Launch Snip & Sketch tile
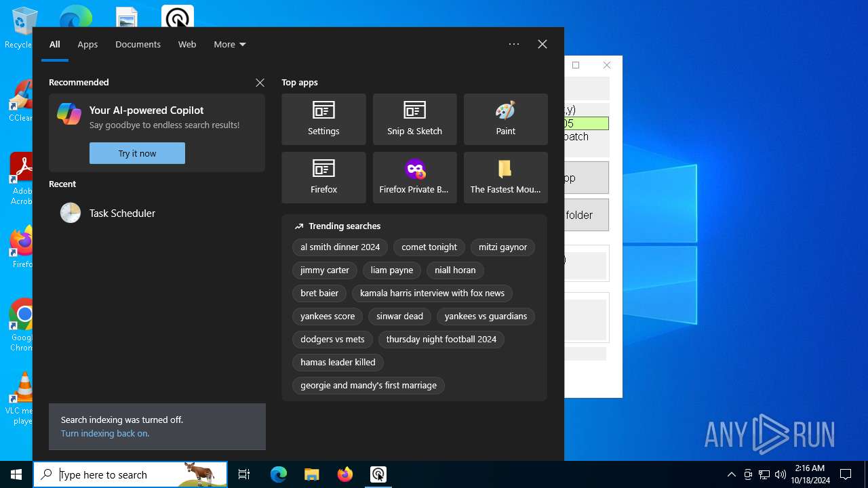 coord(414,119)
